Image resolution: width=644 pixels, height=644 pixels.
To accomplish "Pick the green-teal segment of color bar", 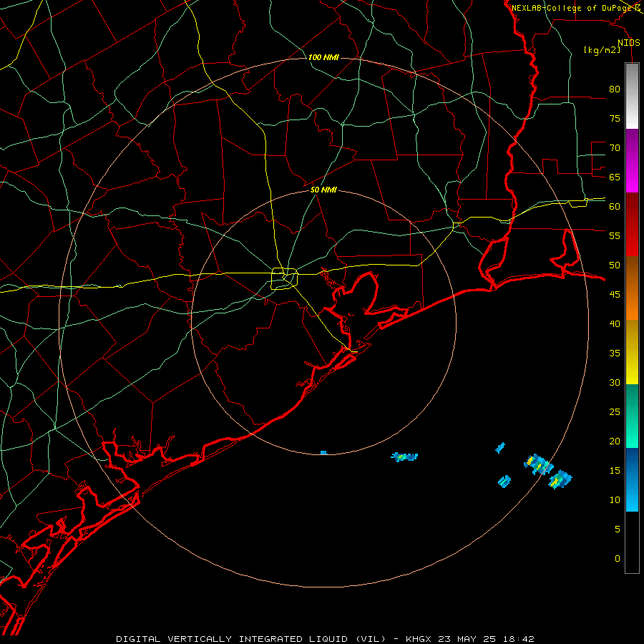I will point(632,416).
